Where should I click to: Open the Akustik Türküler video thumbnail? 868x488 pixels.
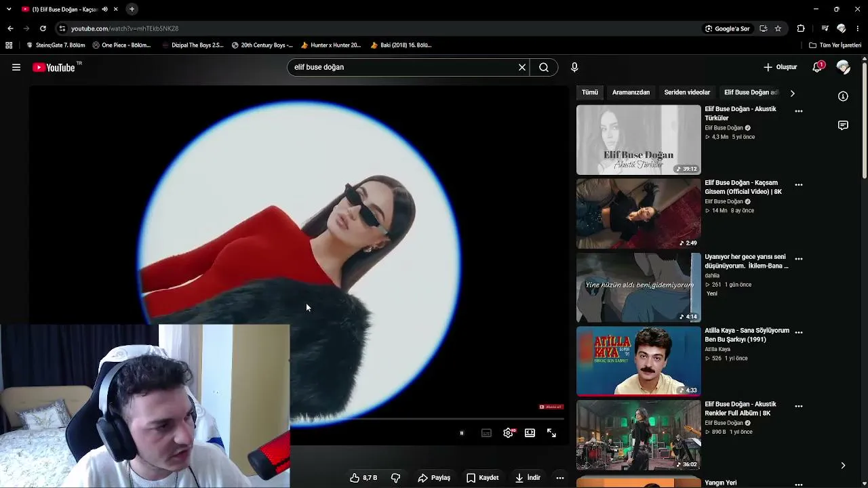point(639,140)
